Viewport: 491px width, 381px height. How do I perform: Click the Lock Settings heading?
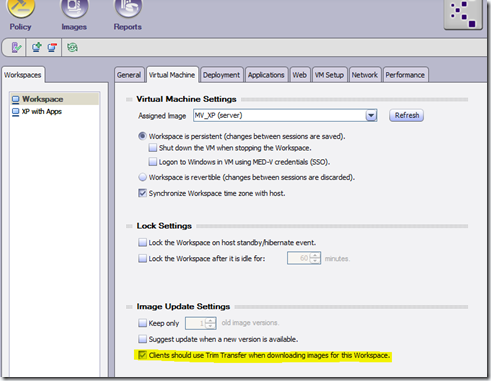coord(164,226)
